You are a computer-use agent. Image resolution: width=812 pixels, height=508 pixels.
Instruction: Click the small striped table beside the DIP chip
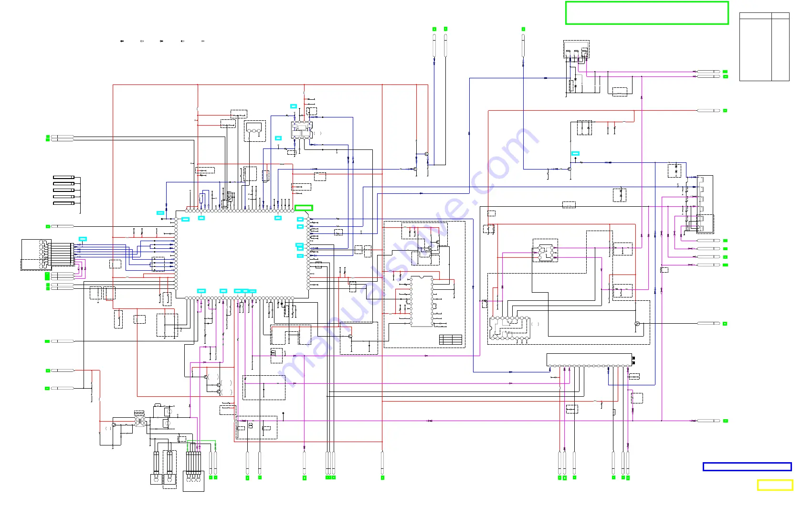coord(450,339)
